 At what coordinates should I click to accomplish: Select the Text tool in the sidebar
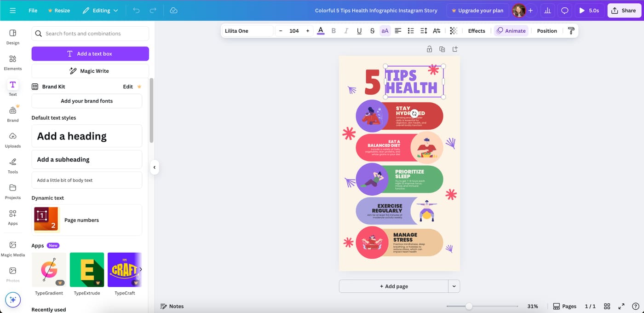point(12,87)
